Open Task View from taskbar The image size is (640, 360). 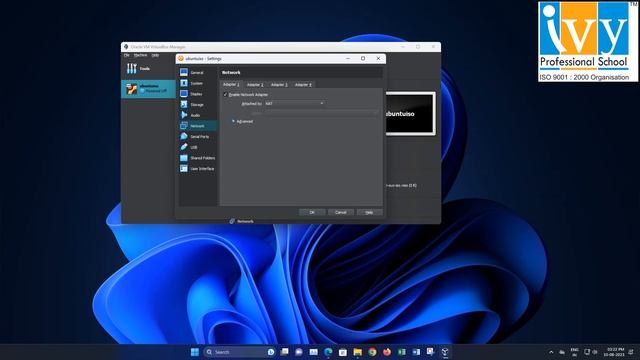coord(284,352)
